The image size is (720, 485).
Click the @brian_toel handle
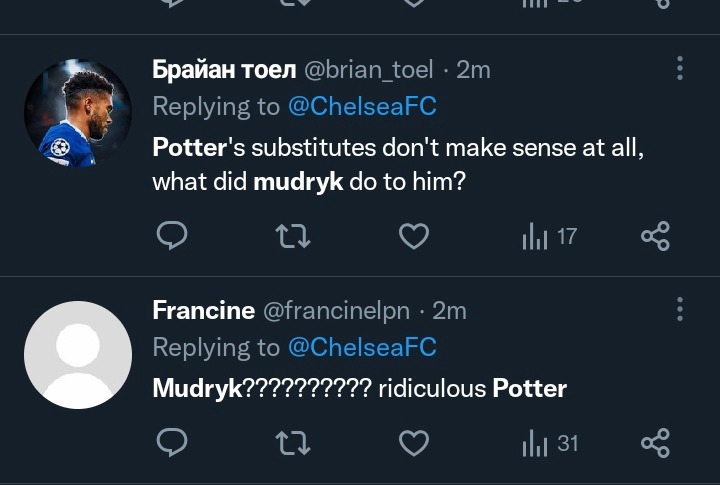[368, 69]
